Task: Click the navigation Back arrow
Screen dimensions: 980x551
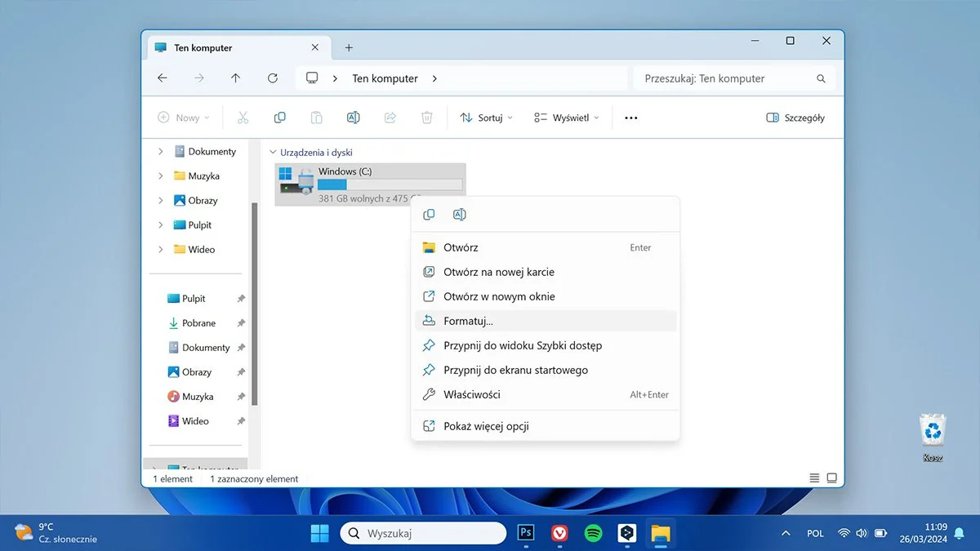Action: tap(162, 78)
